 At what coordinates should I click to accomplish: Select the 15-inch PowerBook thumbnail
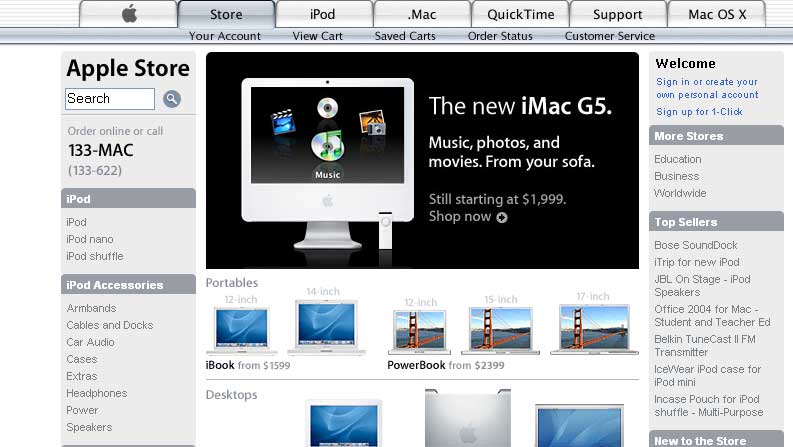click(x=501, y=329)
